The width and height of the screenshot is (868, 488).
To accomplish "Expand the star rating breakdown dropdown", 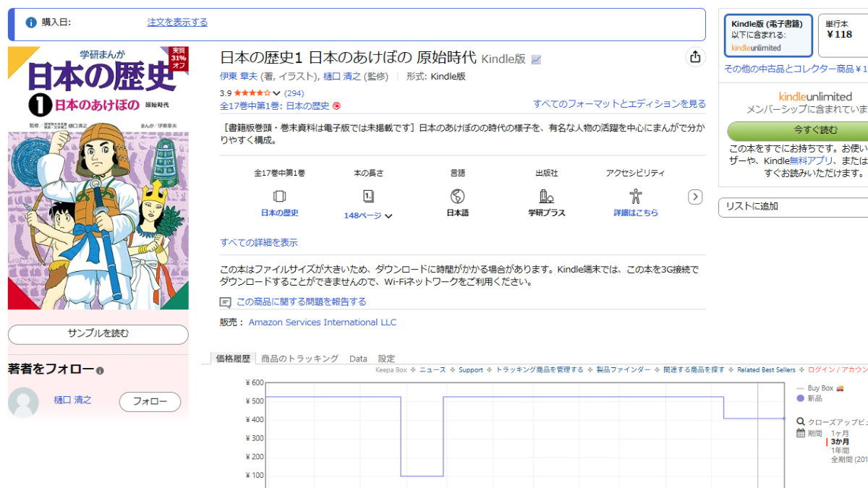I will coord(276,93).
